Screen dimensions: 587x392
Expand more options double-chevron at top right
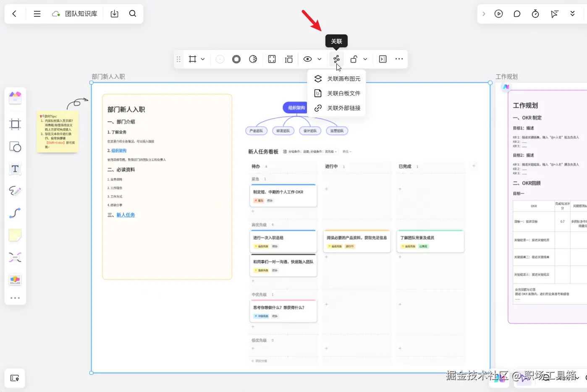(572, 14)
